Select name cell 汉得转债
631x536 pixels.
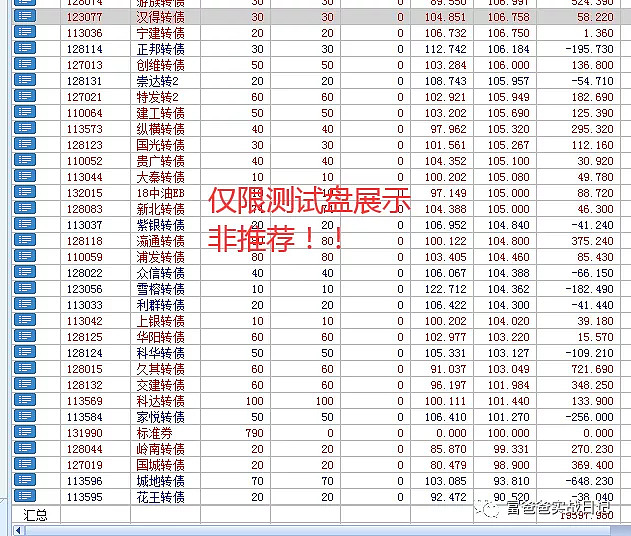point(160,17)
